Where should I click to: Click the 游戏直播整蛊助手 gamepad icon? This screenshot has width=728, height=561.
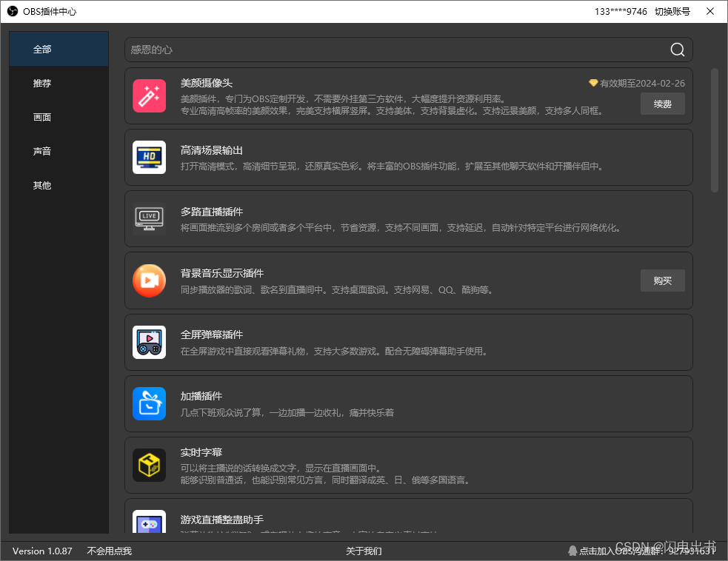(149, 522)
